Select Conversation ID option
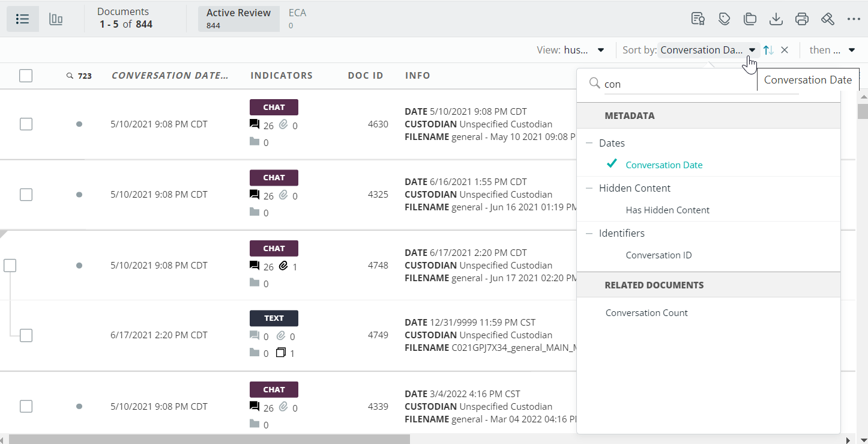Viewport: 868px width, 444px height. pyautogui.click(x=659, y=255)
